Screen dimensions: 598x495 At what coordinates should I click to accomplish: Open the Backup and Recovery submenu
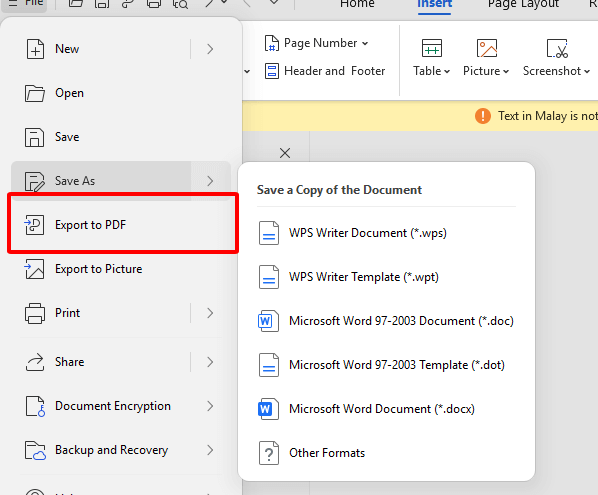[x=121, y=450]
